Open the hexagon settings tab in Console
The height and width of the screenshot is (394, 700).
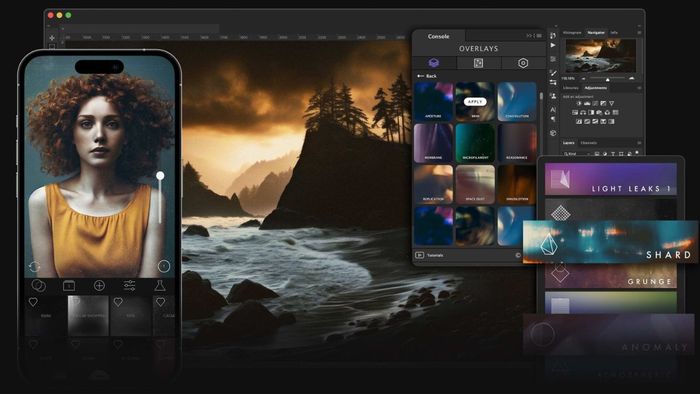pyautogui.click(x=523, y=63)
